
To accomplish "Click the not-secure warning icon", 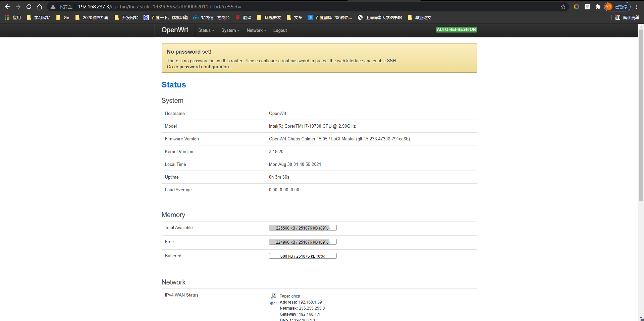I will (x=53, y=7).
